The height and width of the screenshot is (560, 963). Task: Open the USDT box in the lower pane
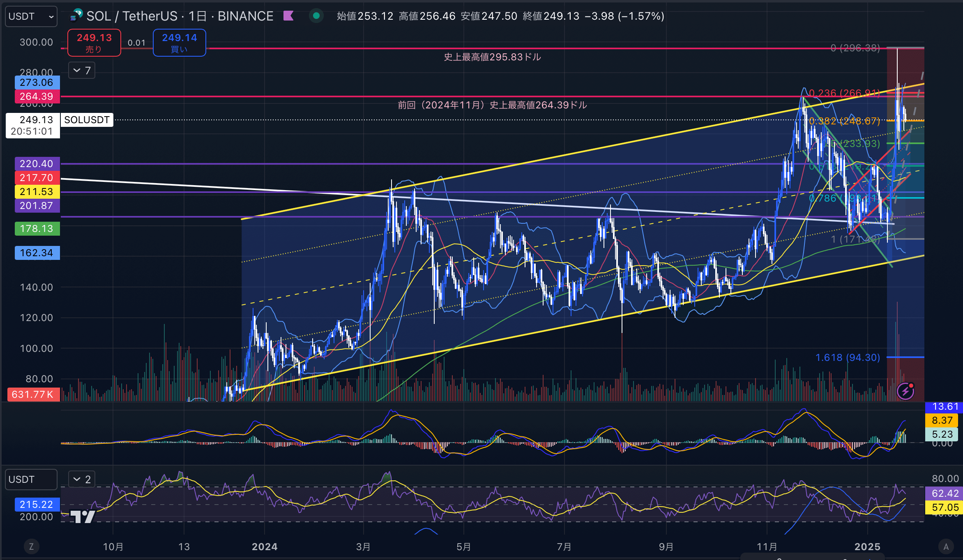tap(31, 480)
